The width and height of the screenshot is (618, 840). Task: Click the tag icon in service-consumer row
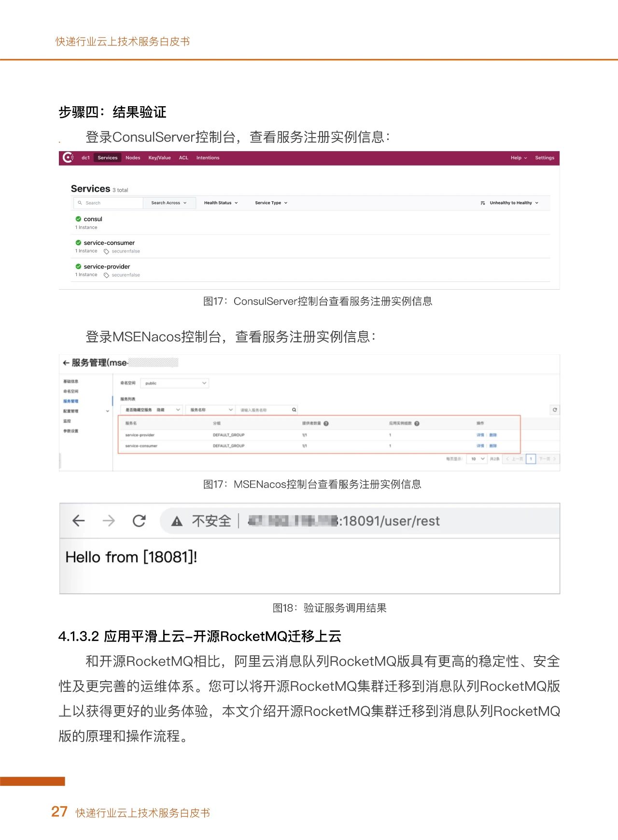tap(106, 251)
